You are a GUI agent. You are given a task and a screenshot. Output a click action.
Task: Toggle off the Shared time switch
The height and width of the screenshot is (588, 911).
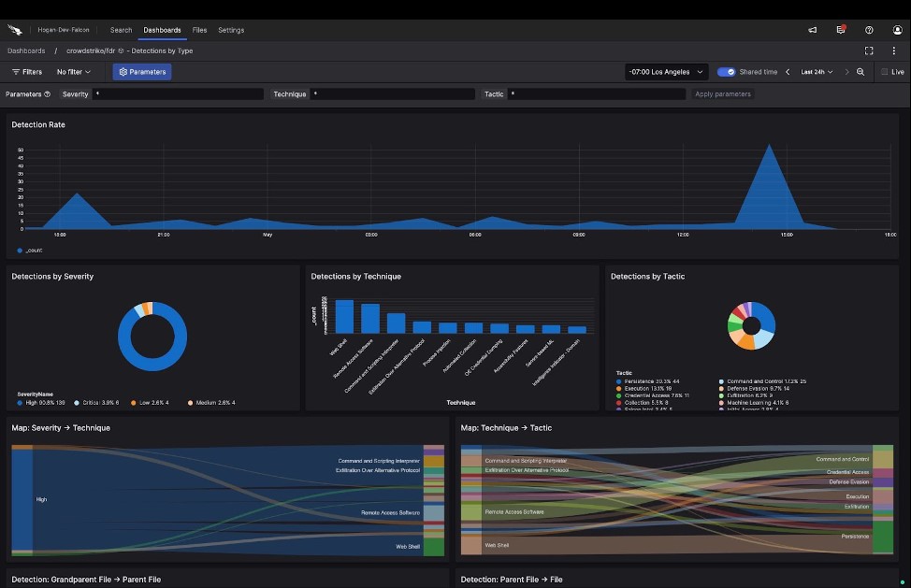click(725, 71)
